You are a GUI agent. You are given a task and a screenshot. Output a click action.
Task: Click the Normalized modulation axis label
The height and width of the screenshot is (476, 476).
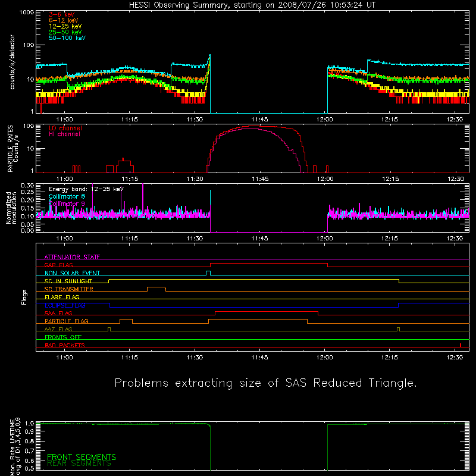pyautogui.click(x=11, y=208)
